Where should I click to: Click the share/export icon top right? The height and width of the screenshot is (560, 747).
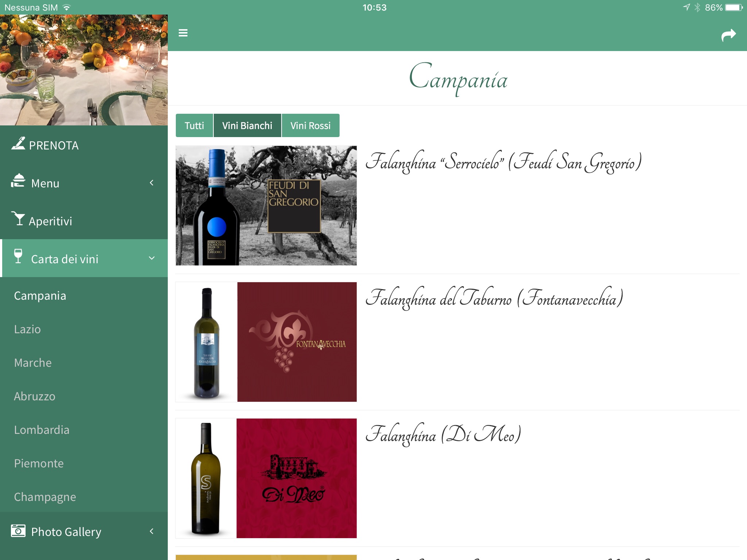(x=728, y=33)
